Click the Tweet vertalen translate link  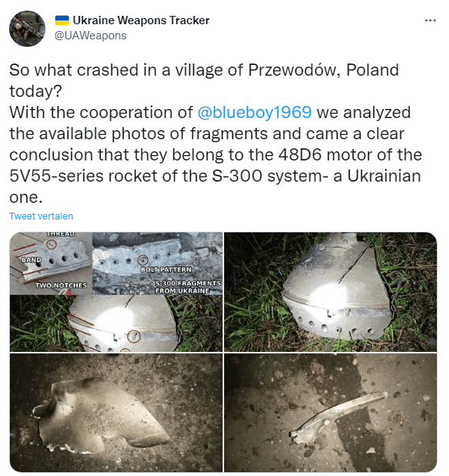click(41, 216)
